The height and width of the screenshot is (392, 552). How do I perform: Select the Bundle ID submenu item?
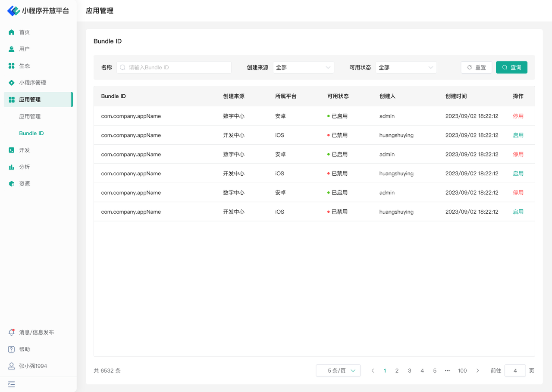tap(31, 133)
